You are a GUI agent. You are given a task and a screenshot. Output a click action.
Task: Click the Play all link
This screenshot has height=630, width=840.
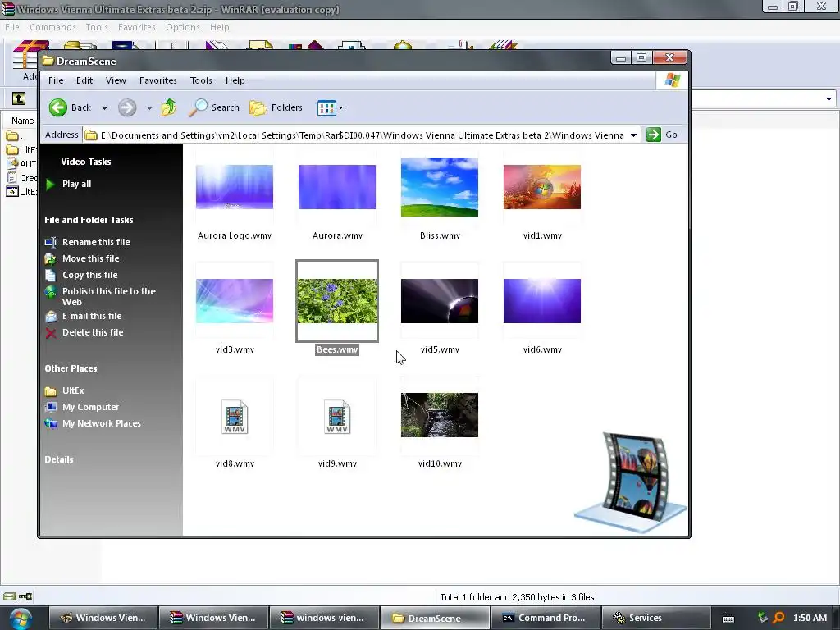[76, 185]
